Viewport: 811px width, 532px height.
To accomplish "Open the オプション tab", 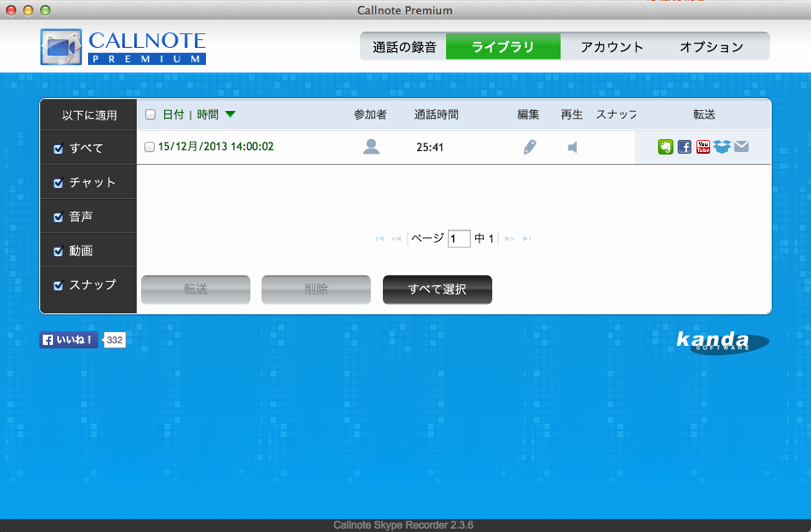I will click(712, 46).
